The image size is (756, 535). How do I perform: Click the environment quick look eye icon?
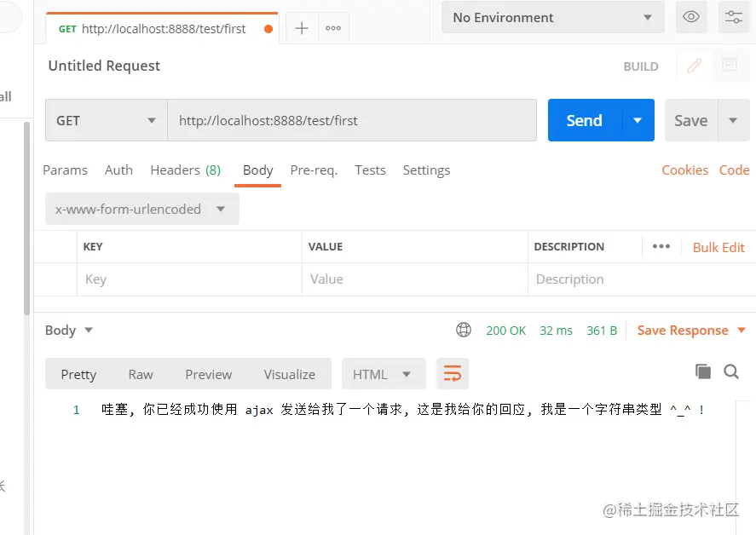(691, 17)
